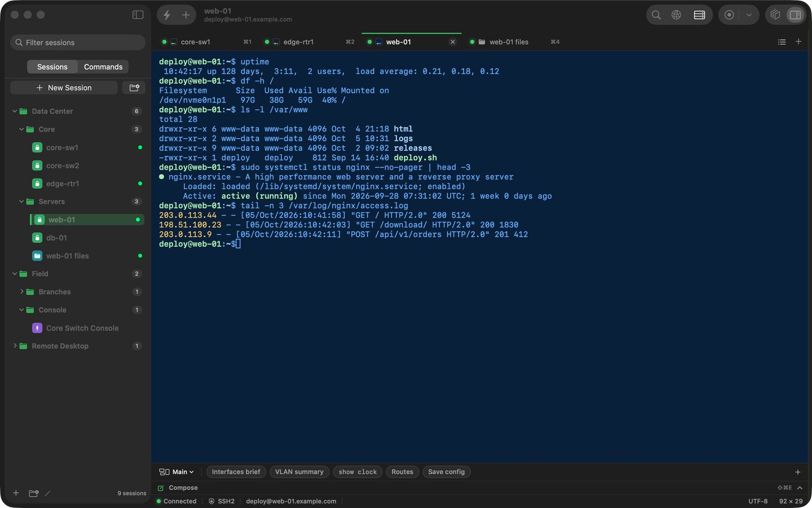Run the Interfaces brief snippet

(236, 472)
